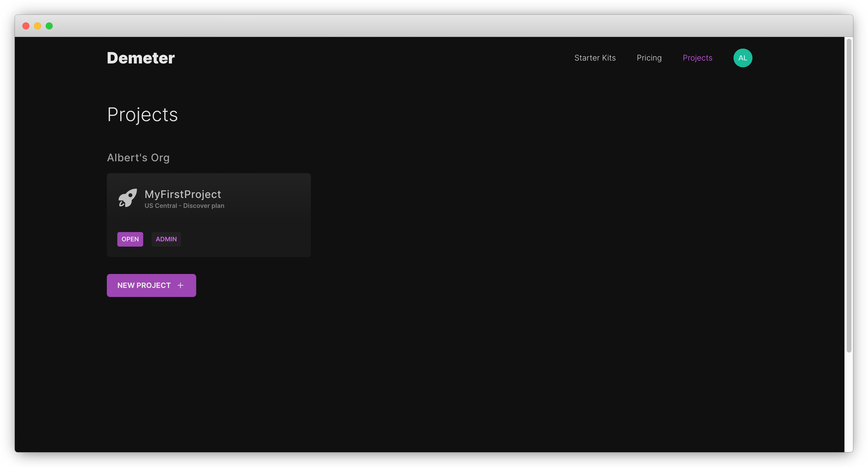Click the Albert's Org heading

point(138,158)
